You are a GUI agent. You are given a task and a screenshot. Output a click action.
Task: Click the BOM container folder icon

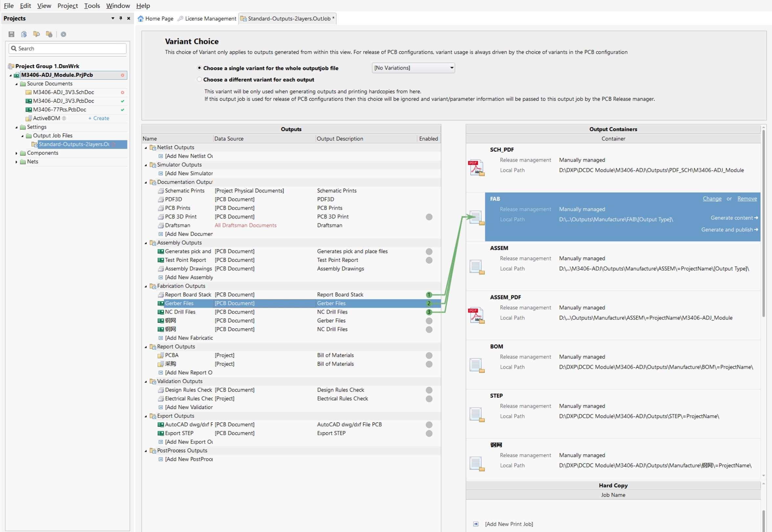point(476,365)
